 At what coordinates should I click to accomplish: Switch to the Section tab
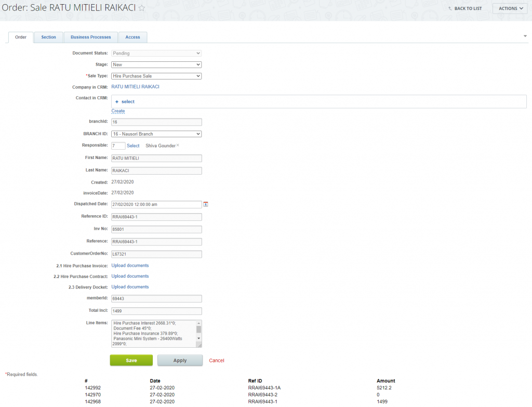(48, 37)
